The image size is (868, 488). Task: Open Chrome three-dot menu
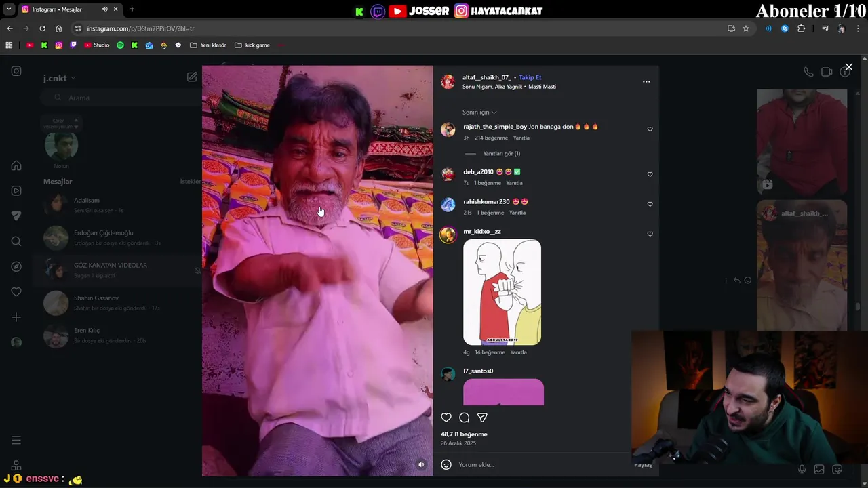tap(859, 28)
